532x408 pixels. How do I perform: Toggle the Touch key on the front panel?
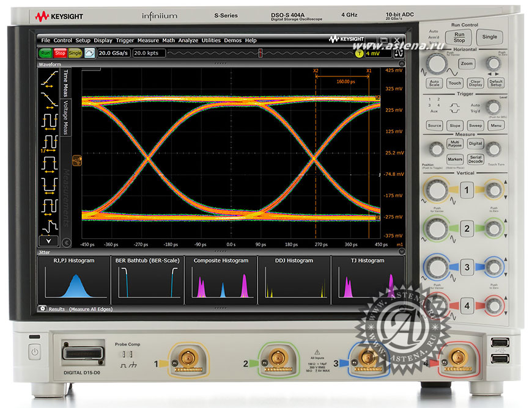(454, 83)
